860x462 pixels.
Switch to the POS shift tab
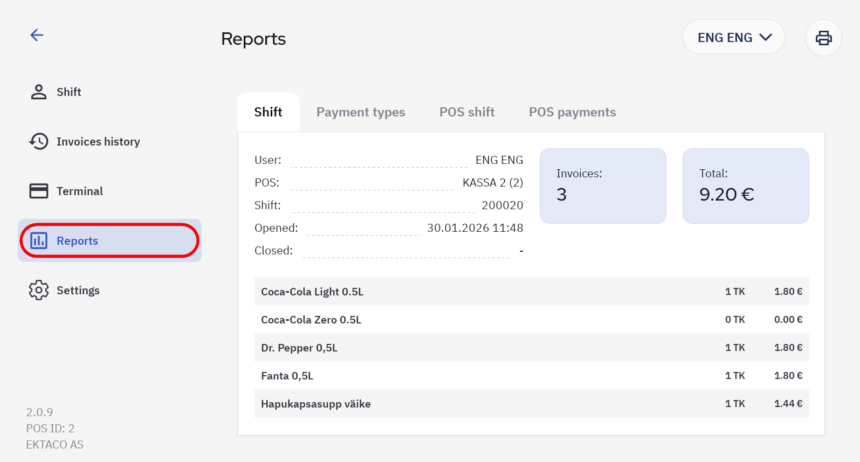click(466, 112)
